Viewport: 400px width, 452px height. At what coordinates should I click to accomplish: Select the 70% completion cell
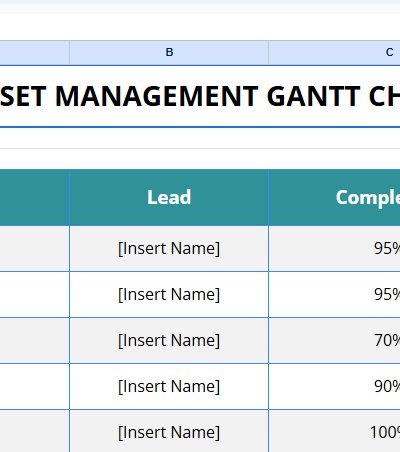(x=334, y=340)
